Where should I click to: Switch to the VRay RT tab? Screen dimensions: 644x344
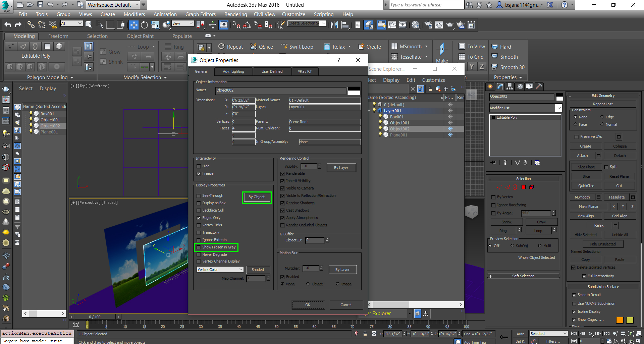tap(305, 71)
